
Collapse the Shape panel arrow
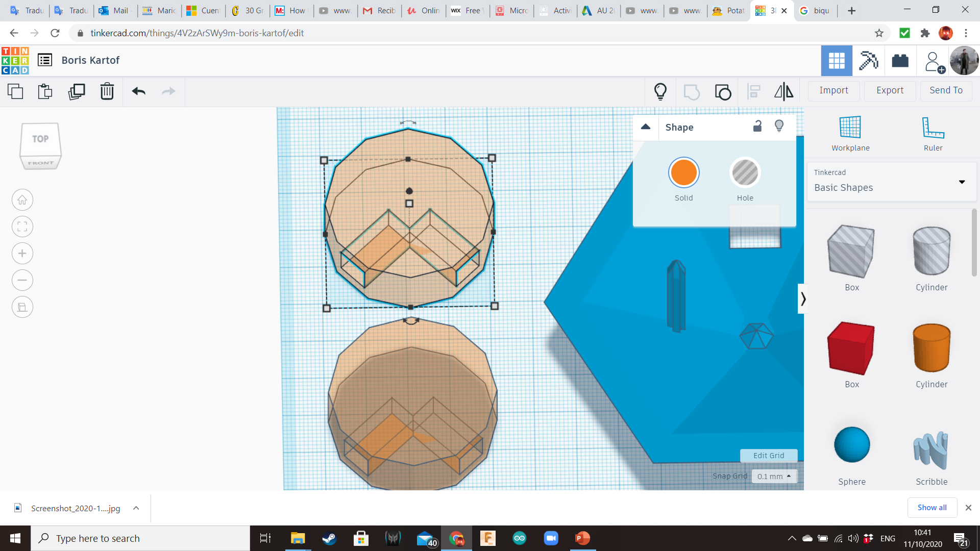coord(646,127)
